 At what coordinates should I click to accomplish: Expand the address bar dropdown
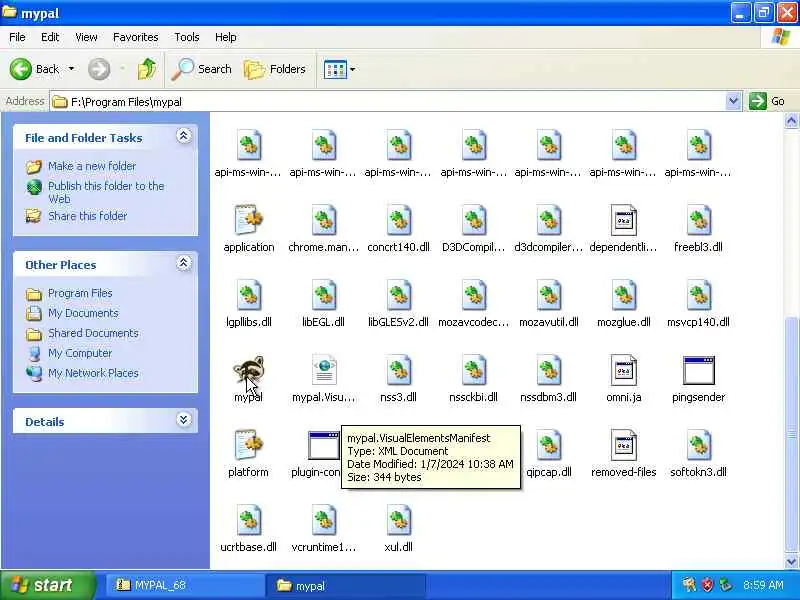(x=733, y=101)
